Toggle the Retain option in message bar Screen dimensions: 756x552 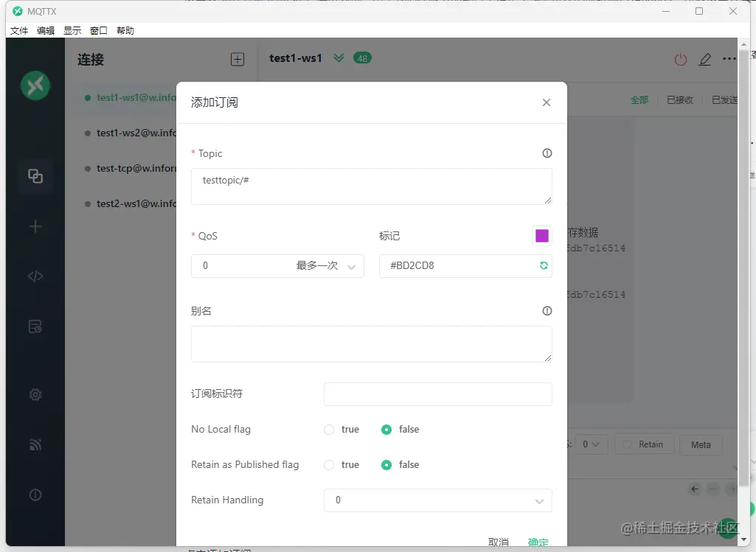coord(643,444)
